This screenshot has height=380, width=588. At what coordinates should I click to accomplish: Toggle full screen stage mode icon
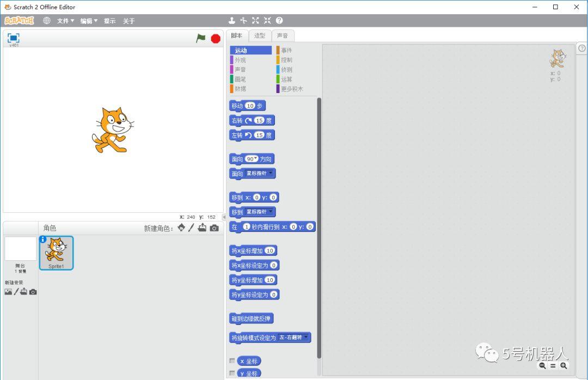click(14, 38)
